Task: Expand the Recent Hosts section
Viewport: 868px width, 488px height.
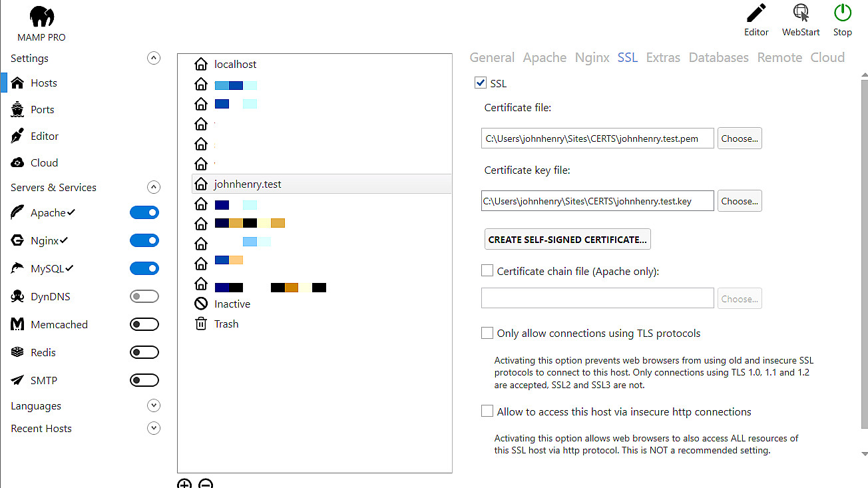Action: [x=154, y=428]
